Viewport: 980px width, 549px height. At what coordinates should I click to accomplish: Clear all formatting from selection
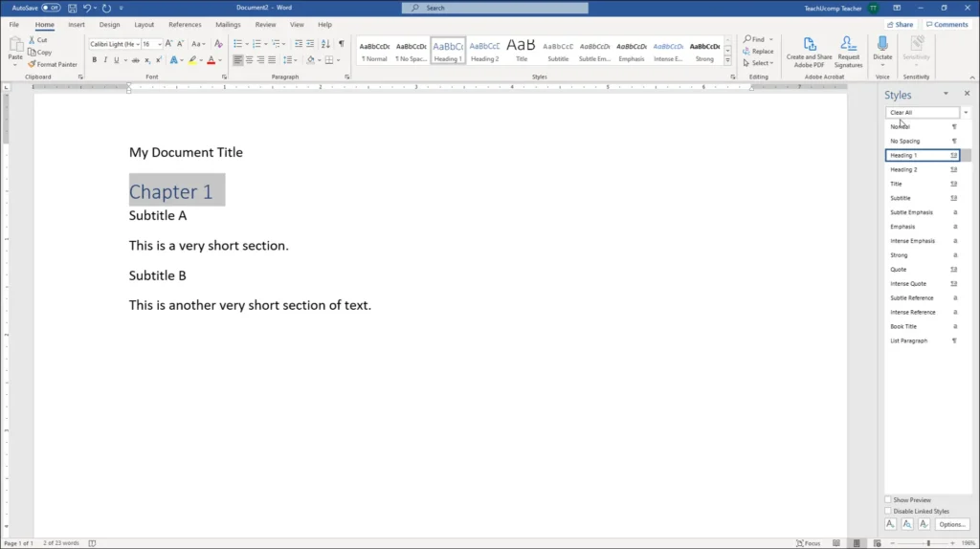218,44
